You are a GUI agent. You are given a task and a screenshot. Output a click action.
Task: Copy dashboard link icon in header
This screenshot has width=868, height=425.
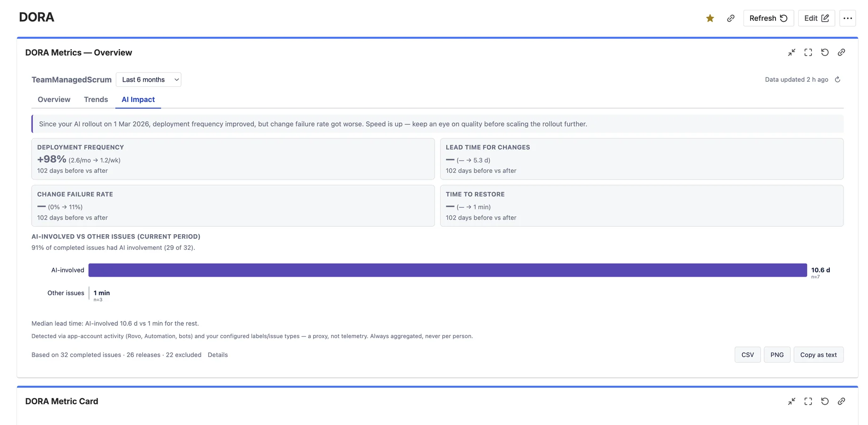(x=731, y=18)
